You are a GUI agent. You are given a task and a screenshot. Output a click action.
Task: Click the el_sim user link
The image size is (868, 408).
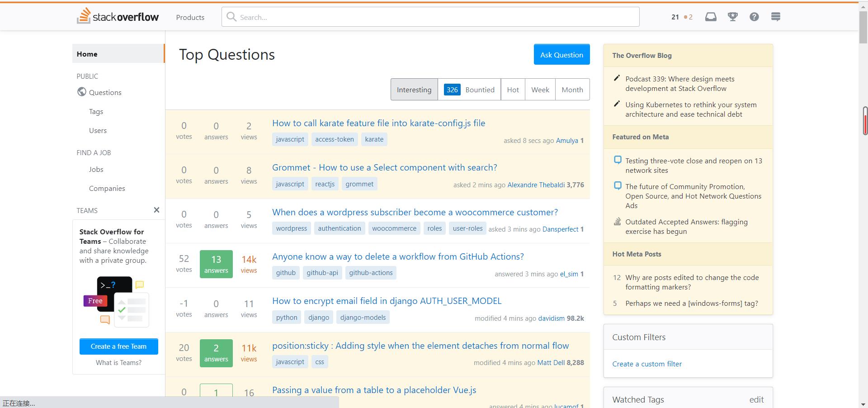(569, 274)
